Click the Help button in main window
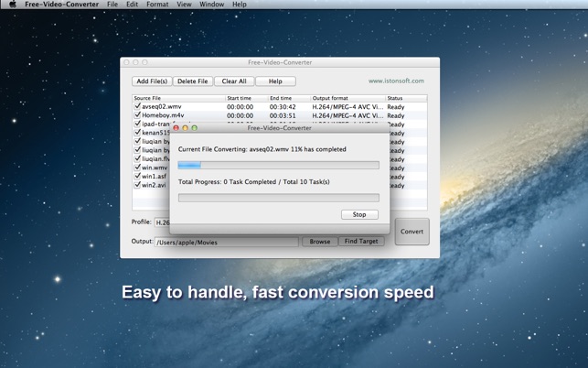This screenshot has height=368, width=588. point(275,81)
